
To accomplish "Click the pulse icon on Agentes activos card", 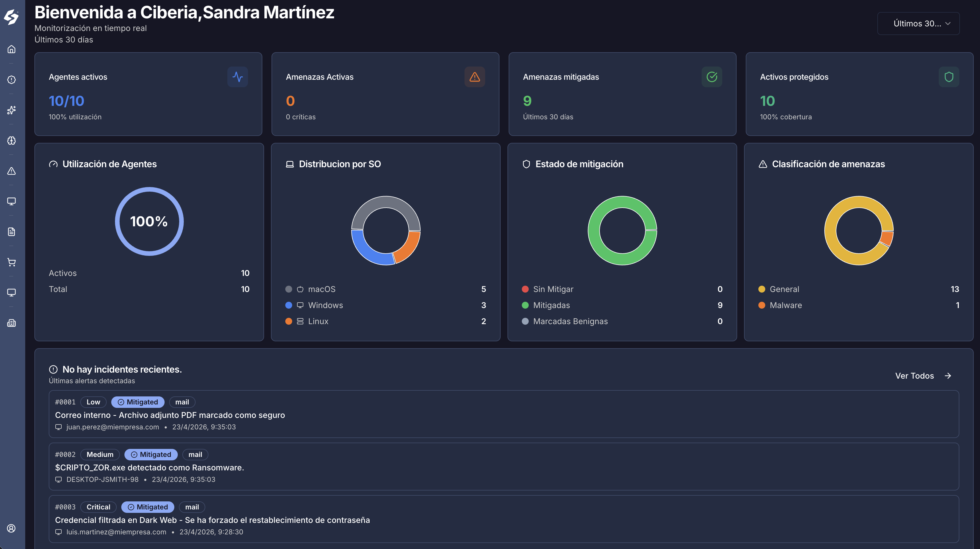I will 238,77.
